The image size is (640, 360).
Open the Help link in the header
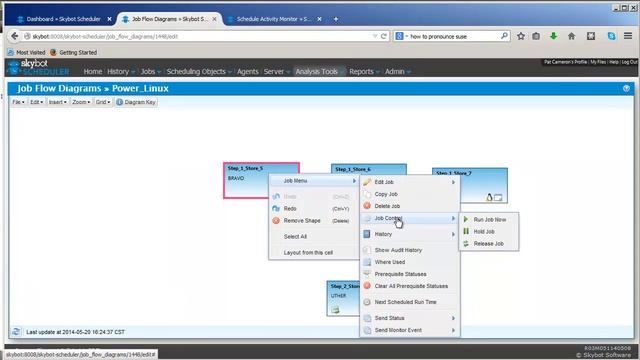pos(613,62)
